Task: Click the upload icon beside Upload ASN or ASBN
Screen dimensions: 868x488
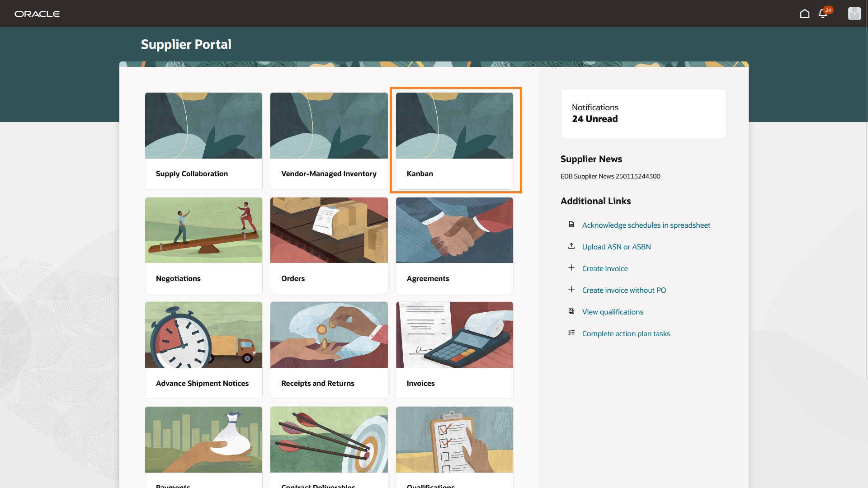Action: (571, 246)
